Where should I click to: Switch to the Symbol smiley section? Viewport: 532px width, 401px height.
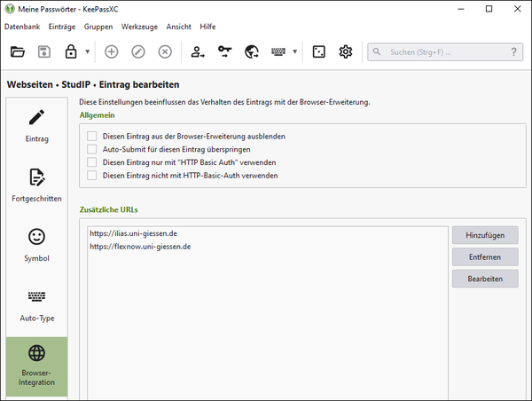click(x=36, y=247)
